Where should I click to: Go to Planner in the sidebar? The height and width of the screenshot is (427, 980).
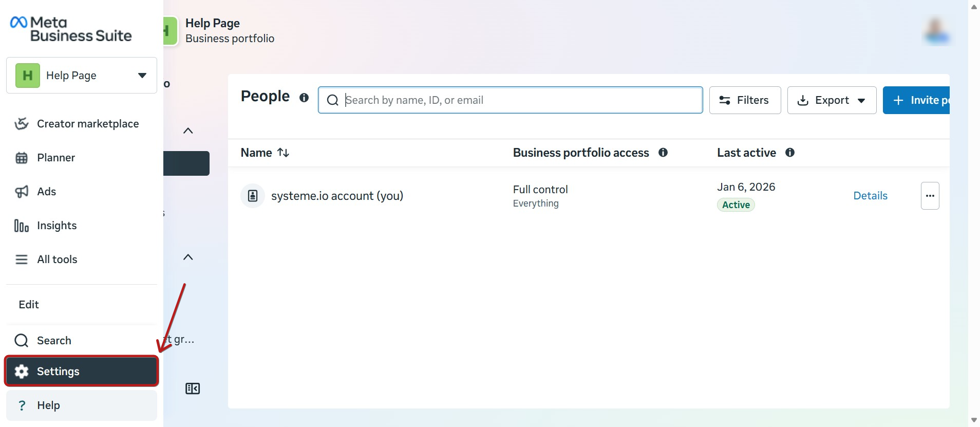[82, 158]
